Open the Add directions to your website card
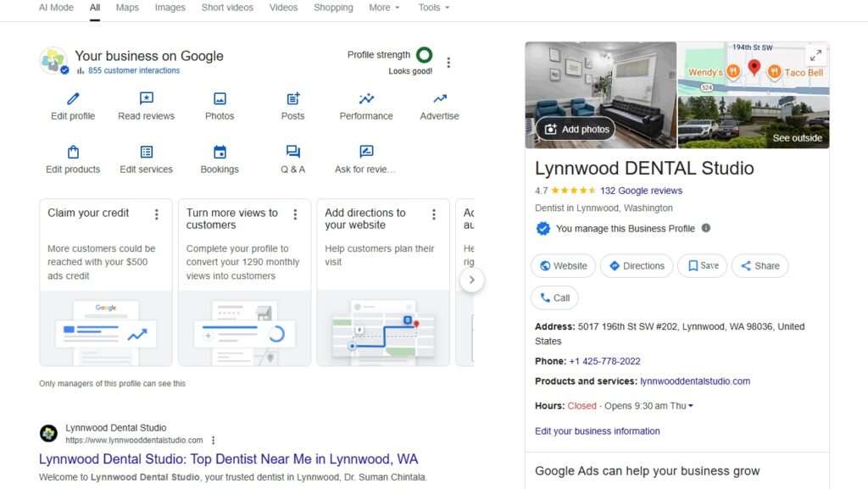Screen dimensions: 868x489 coord(383,283)
